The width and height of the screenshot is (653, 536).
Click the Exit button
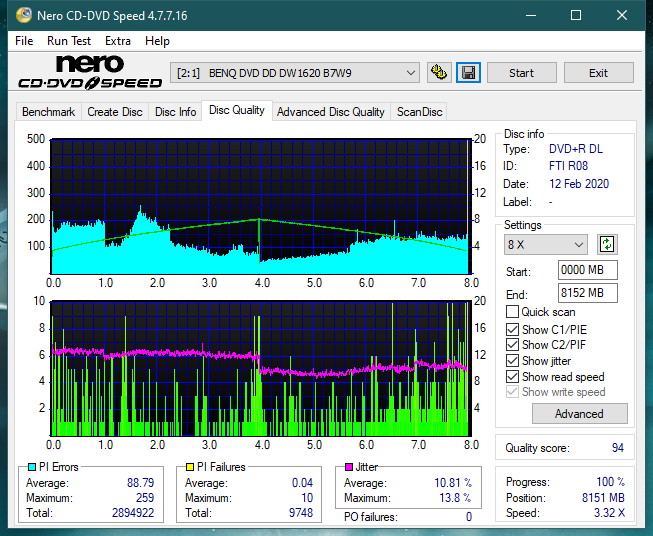598,73
